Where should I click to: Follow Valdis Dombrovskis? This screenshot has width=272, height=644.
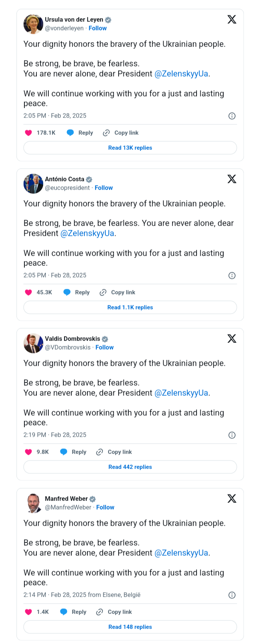(104, 347)
